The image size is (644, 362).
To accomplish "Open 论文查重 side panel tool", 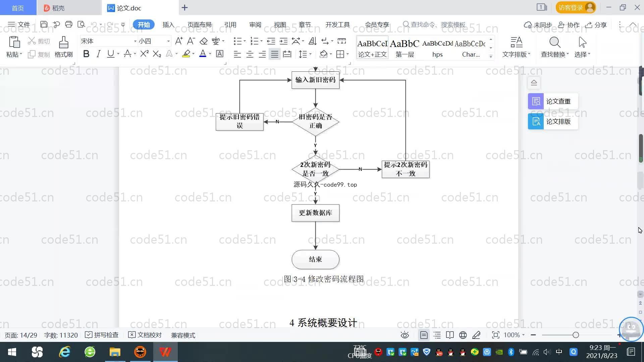I will pos(553,101).
